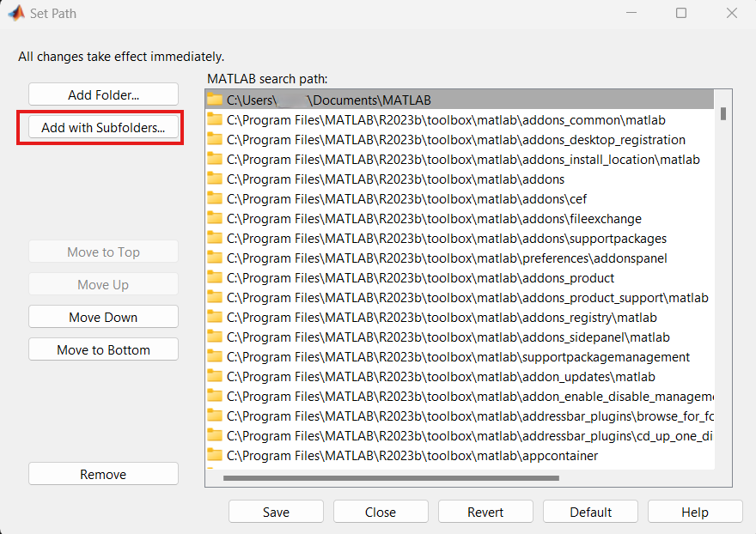Click folder icon beside addons_common\matlab

(x=215, y=119)
